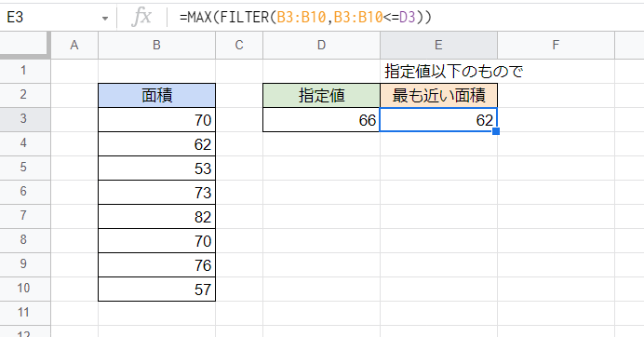Click cell B7 with value 82
This screenshot has height=337, width=644.
coord(156,217)
